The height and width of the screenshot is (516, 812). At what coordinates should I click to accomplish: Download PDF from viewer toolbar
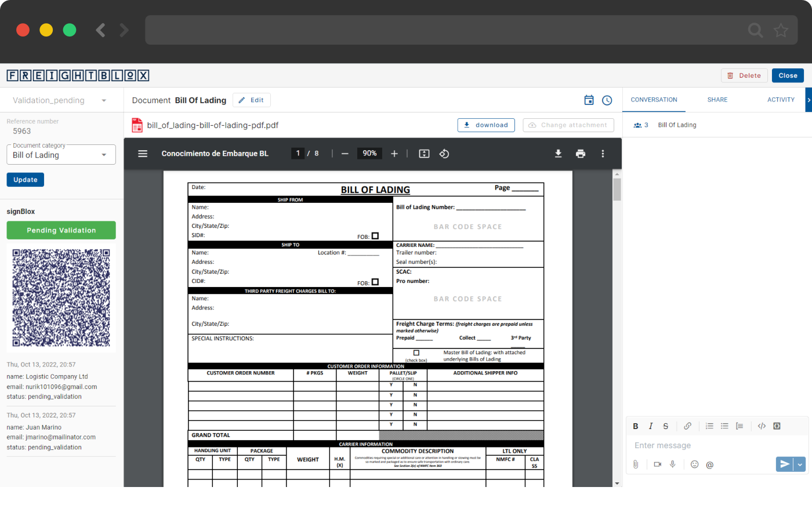click(558, 154)
